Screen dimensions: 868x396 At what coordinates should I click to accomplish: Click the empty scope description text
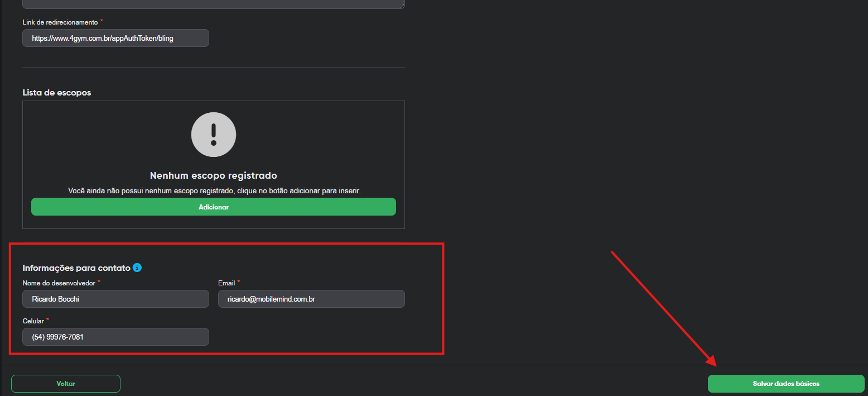tap(214, 190)
